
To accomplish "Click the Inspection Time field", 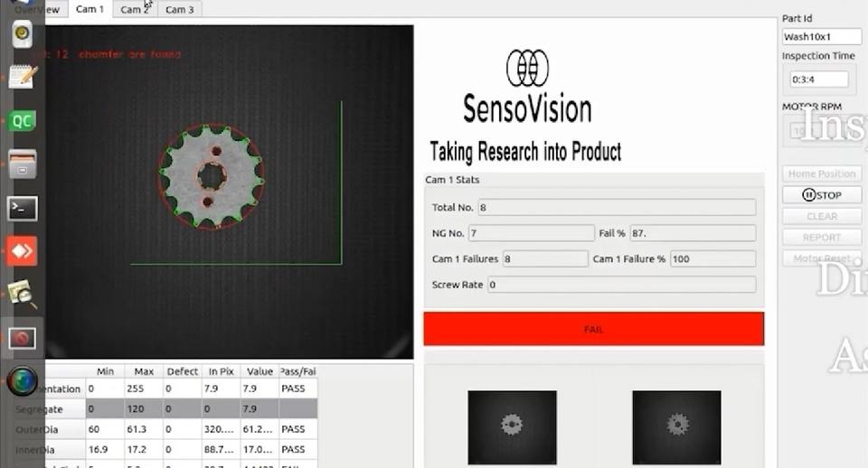I will pos(819,80).
